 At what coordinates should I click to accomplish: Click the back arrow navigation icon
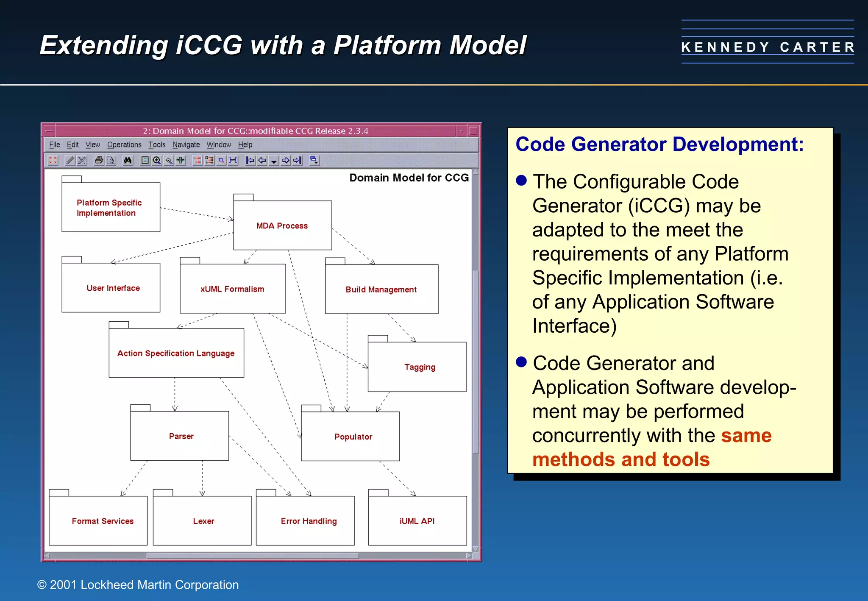pyautogui.click(x=262, y=160)
